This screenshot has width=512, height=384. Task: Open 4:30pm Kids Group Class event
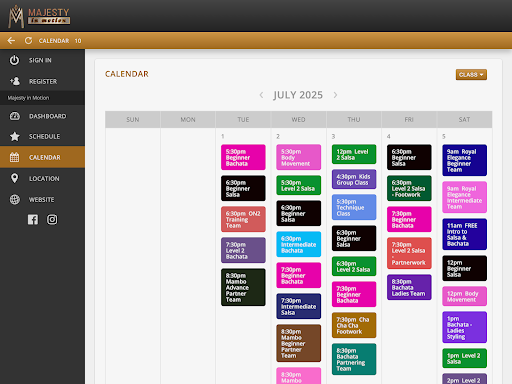(x=354, y=179)
